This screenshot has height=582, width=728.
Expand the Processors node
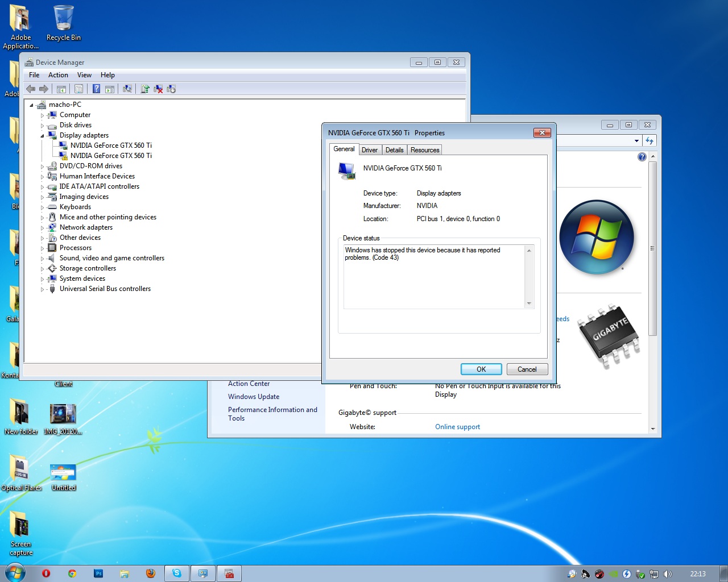42,248
